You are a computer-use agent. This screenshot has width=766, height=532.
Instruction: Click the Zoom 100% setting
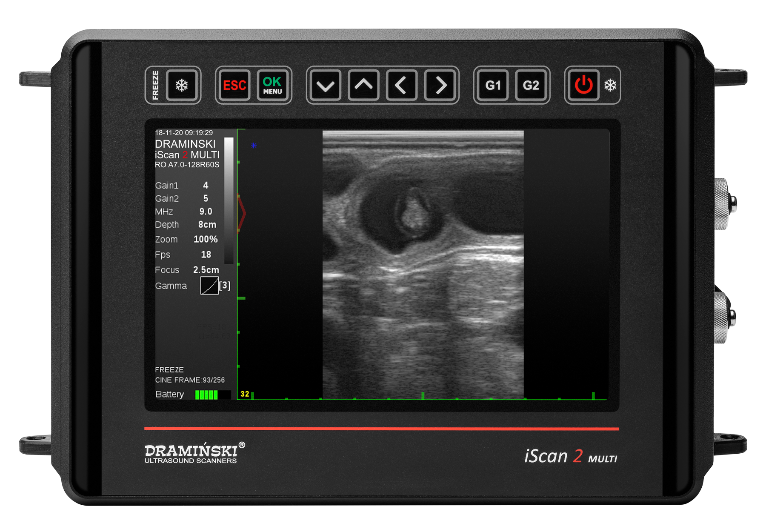tap(187, 239)
